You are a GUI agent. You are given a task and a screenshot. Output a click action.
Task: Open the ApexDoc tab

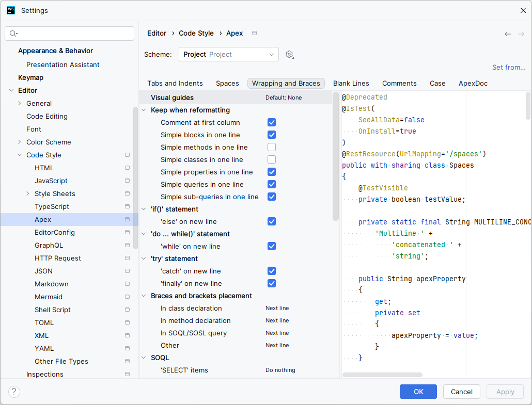(x=473, y=84)
